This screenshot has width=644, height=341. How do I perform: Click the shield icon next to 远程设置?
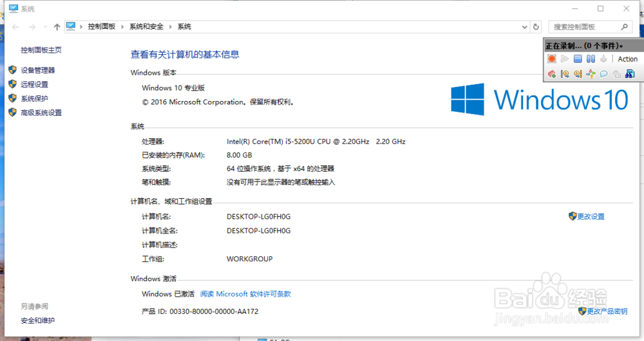(12, 84)
